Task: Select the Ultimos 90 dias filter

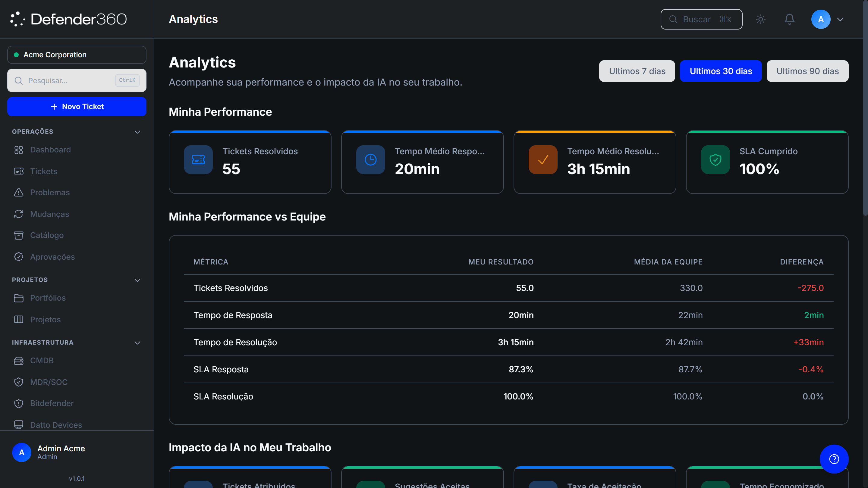Action: (x=807, y=71)
